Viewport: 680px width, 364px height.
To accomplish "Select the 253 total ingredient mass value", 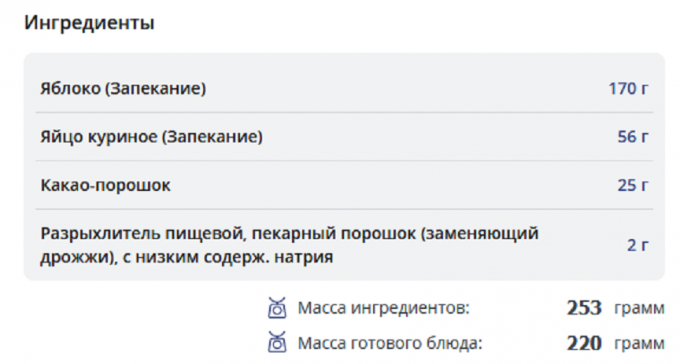I will [x=584, y=308].
